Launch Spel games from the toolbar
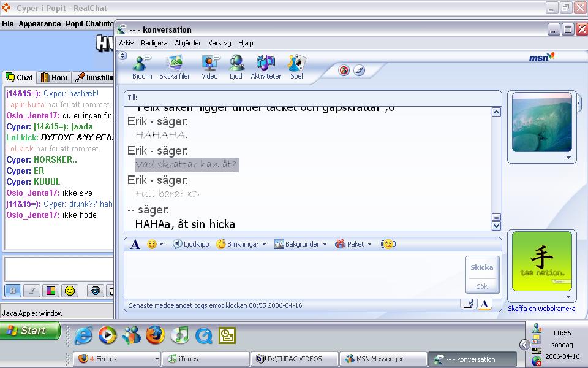Viewport: 588px width, 368px height. [x=296, y=67]
